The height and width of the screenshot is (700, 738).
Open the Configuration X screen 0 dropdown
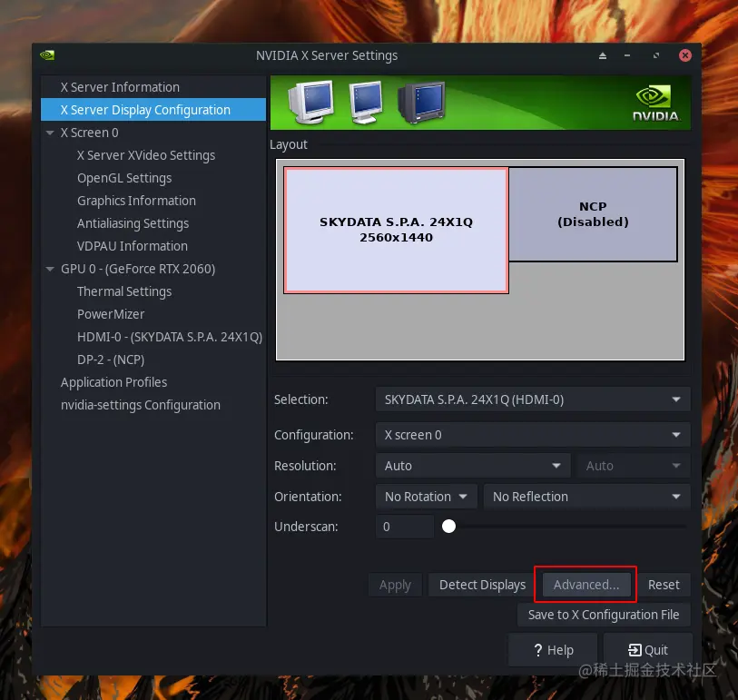tap(533, 435)
